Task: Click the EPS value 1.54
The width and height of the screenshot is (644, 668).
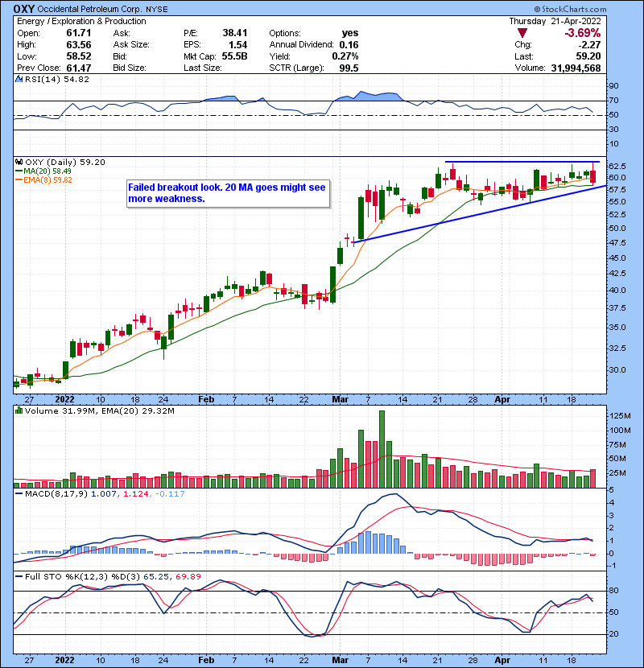Action: point(237,45)
